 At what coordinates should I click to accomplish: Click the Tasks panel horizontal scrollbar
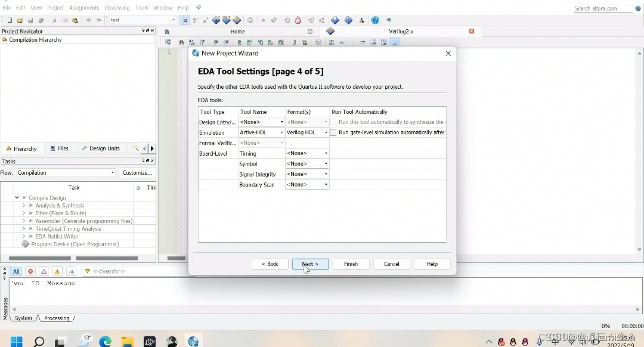73,258
